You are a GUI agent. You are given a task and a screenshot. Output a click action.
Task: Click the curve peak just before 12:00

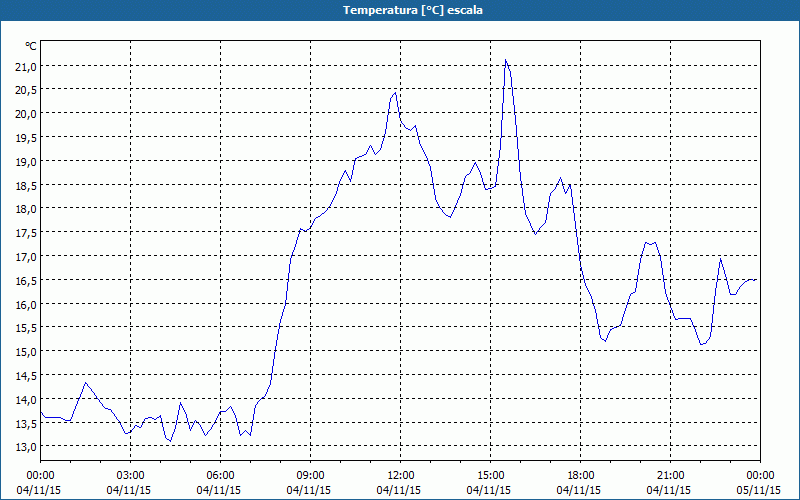[395, 93]
